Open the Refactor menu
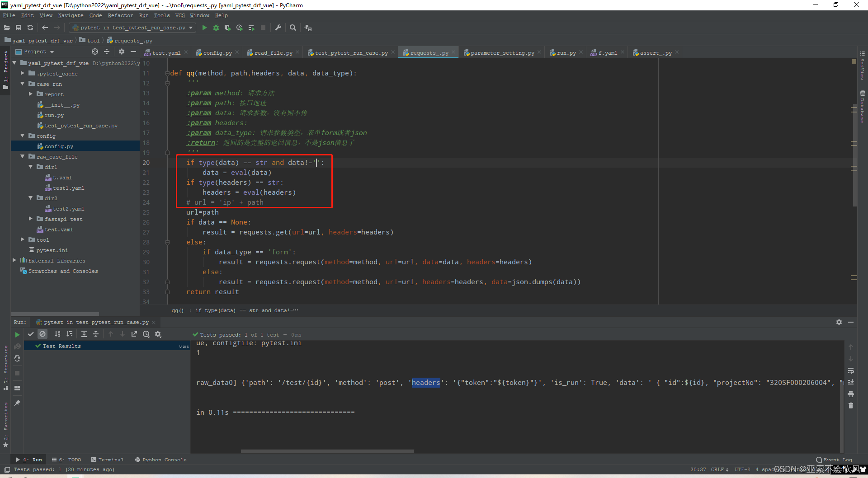Screen dimensions: 868x478 (120, 15)
